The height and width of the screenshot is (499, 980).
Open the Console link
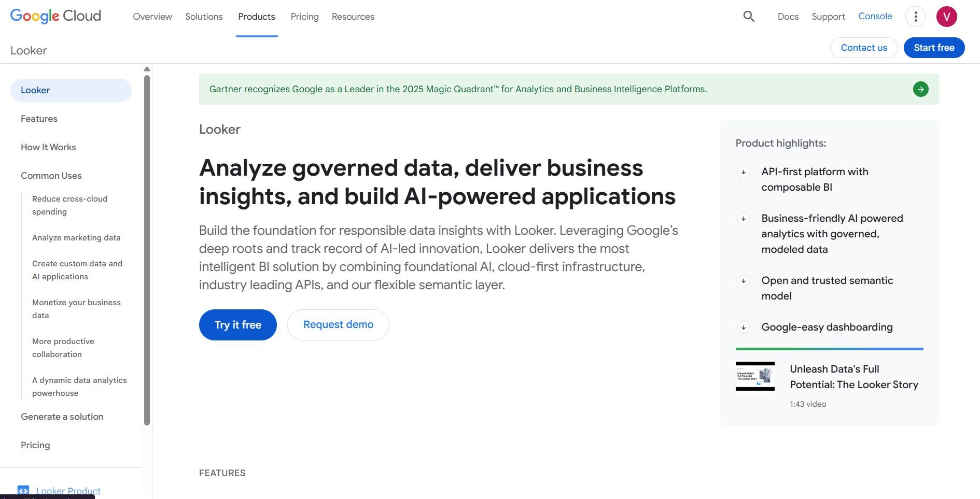(875, 16)
